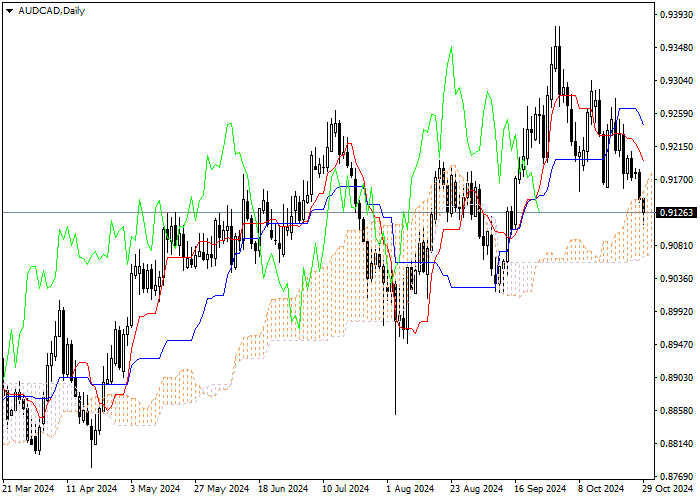
Task: Click the 23 Aug 2024 date label
Action: [476, 489]
